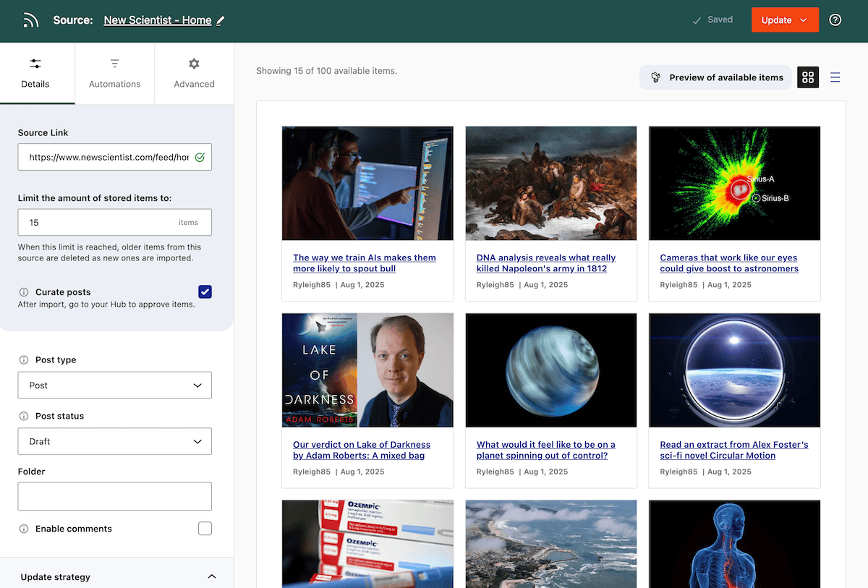Screen dimensions: 868x588
Task: Edit source name with pencil icon
Action: [221, 21]
